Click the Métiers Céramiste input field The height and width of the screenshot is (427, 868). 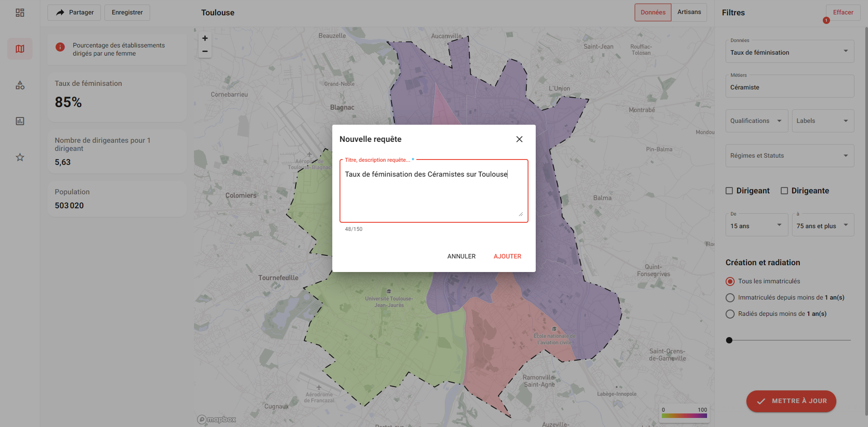[x=790, y=86]
